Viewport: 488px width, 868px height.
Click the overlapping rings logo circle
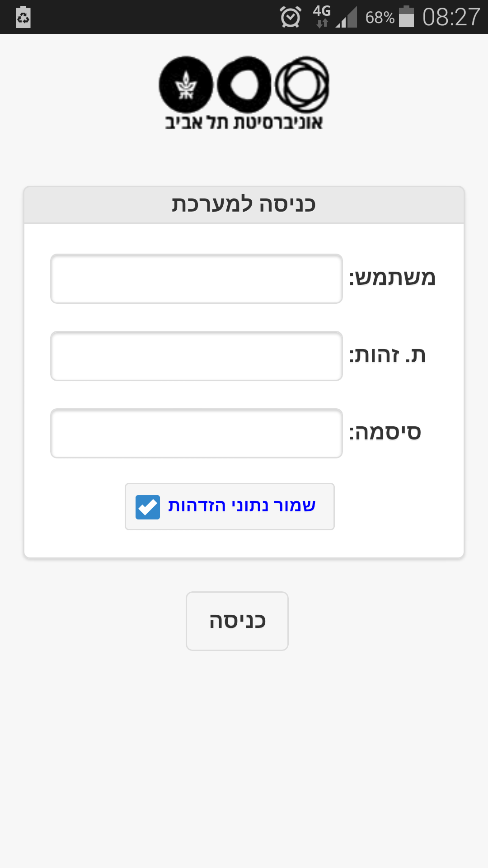point(302,85)
